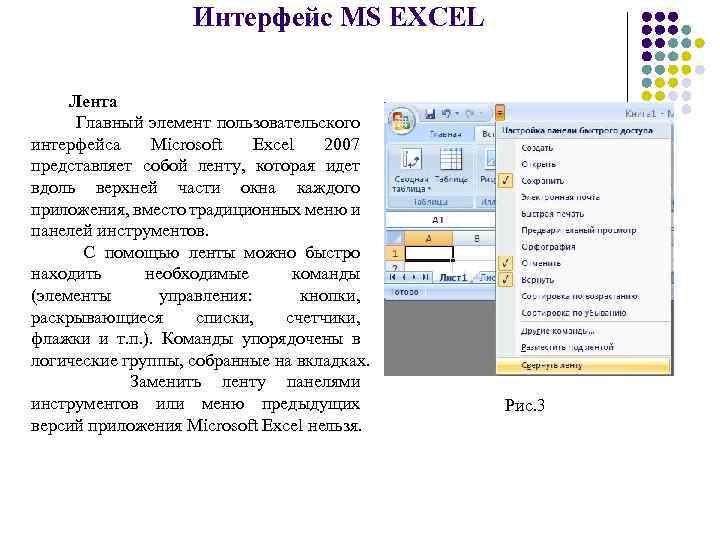Enable Орфография in the menu
This screenshot has width=720, height=540.
click(548, 247)
